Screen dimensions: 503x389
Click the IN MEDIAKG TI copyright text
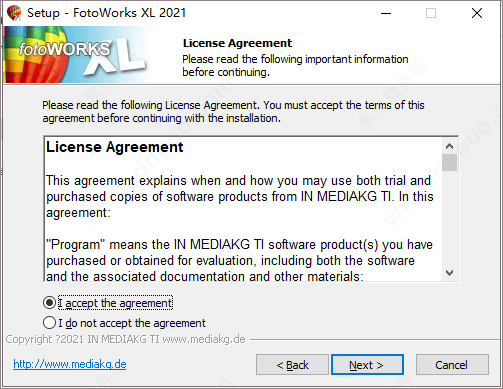coord(125,339)
